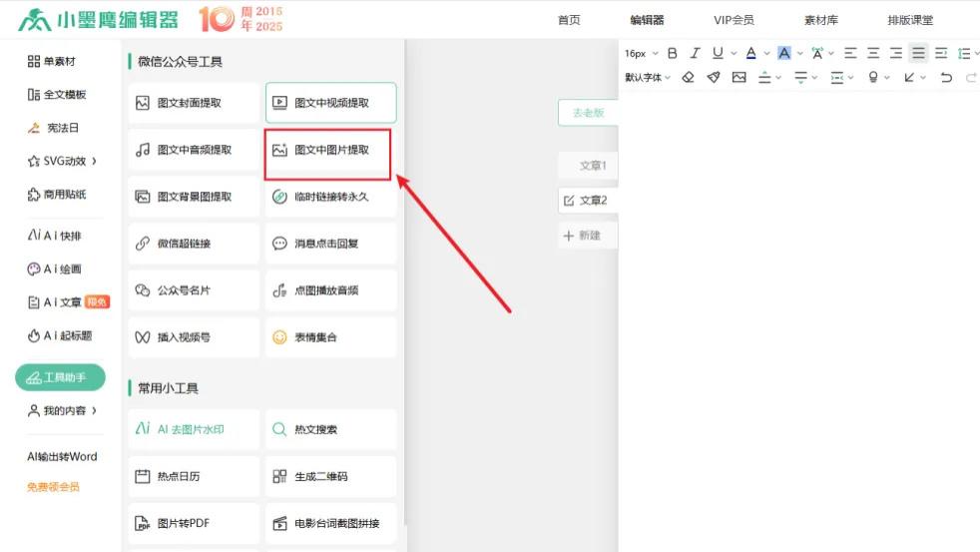This screenshot has width=980, height=552.
Task: Select 单素材 in the left sidebar
Action: pos(51,61)
